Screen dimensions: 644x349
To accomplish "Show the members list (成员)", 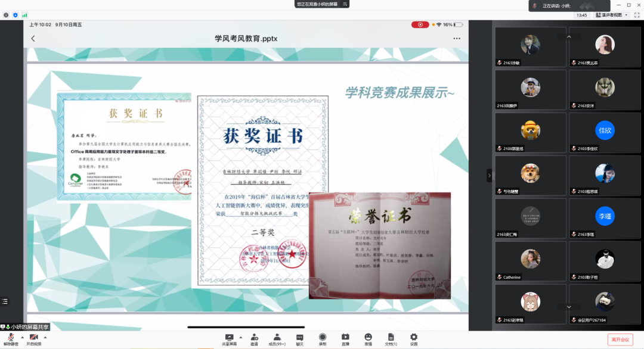I will pos(277,338).
